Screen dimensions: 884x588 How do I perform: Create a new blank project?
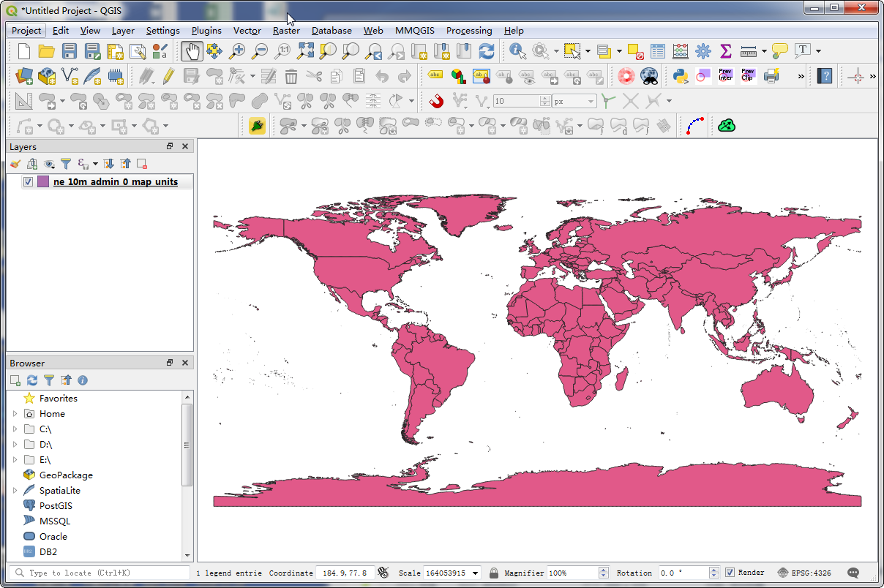click(x=24, y=51)
